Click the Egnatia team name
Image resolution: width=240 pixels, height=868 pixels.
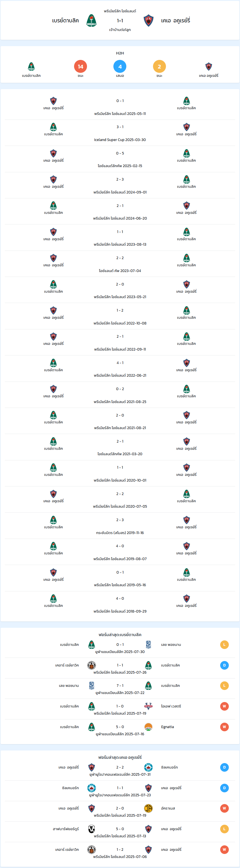pos(167,727)
